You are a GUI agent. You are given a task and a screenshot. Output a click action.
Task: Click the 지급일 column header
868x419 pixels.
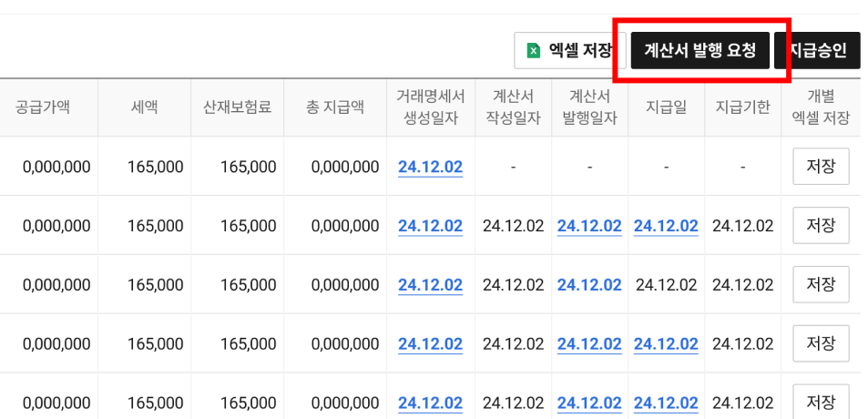point(666,107)
